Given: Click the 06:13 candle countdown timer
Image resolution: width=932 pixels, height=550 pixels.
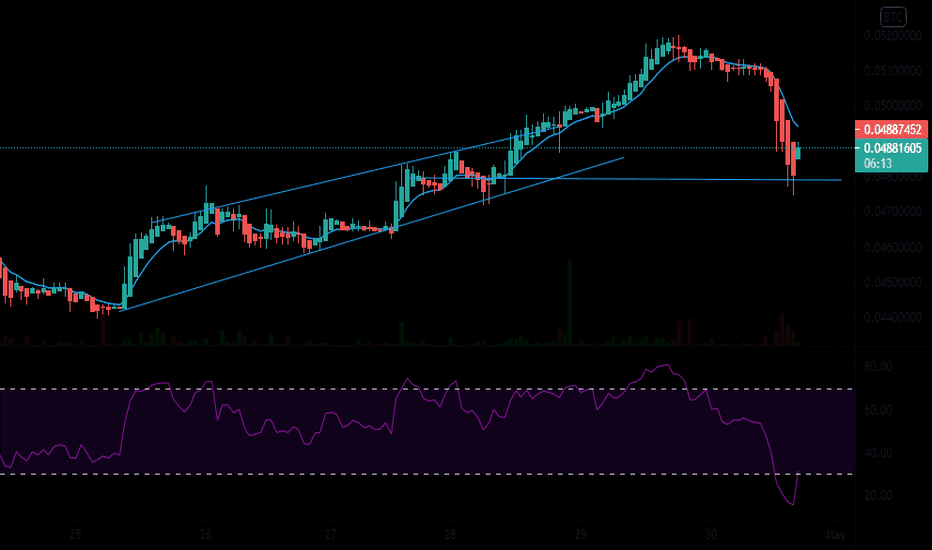Looking at the screenshot, I should click(x=878, y=164).
